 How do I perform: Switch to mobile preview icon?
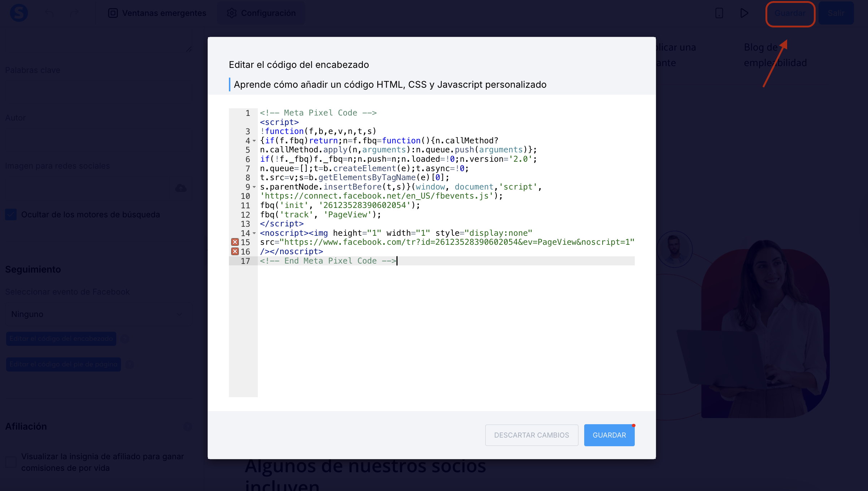coord(719,13)
